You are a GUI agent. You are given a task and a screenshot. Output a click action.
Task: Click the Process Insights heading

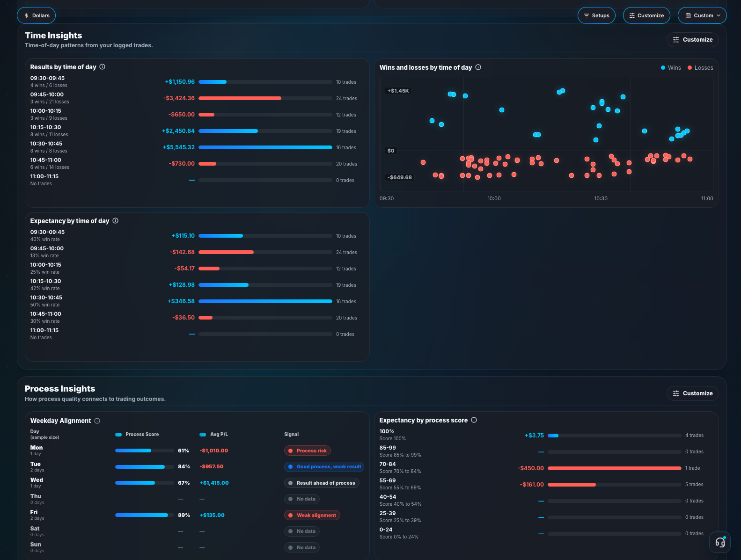tap(60, 389)
